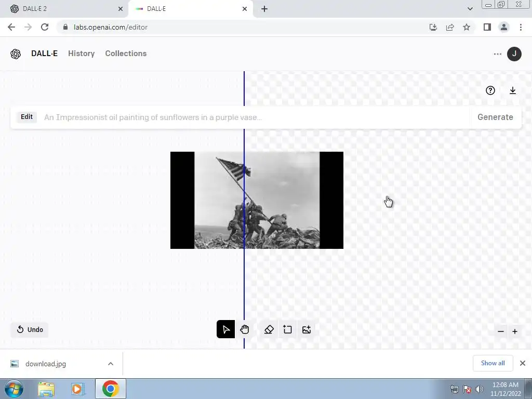The image size is (532, 399).
Task: Close the DALL·E 2 tab
Action: coord(121,9)
